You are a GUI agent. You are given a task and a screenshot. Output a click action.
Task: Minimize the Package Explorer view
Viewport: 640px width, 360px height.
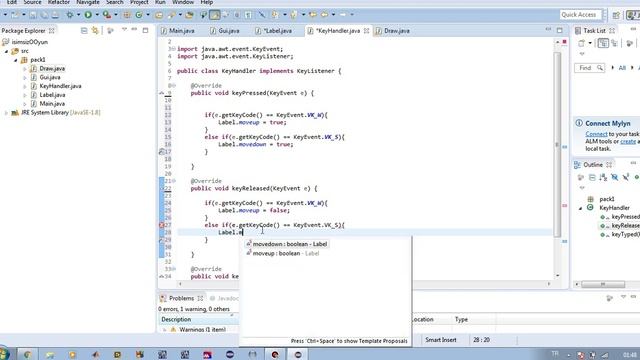pos(134,30)
